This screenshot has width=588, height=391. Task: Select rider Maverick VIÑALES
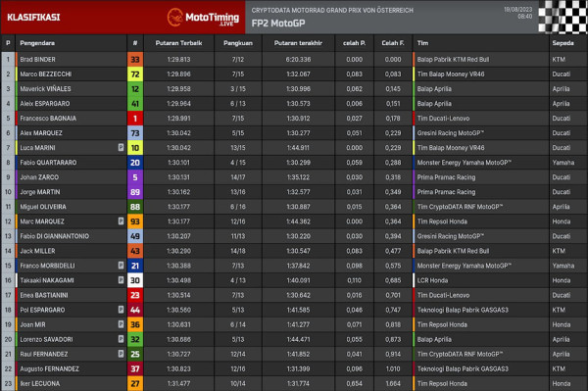[45, 89]
